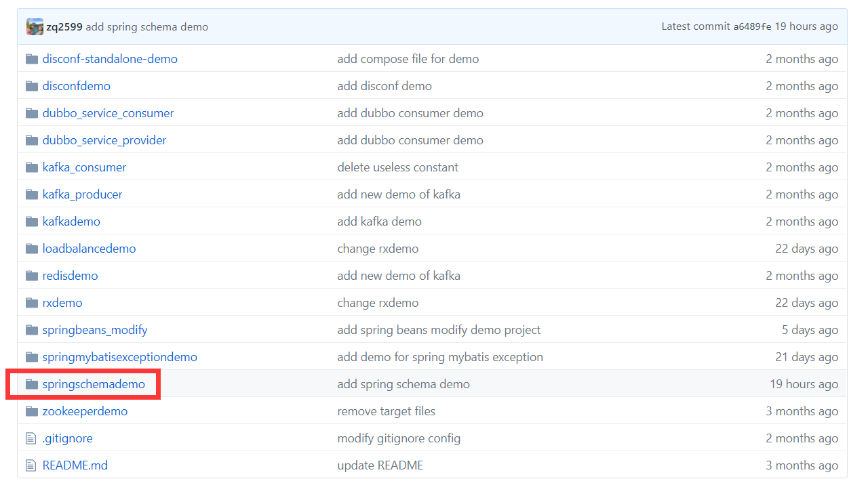Navigate into springbeans_modify folder
868x481 pixels.
94,330
